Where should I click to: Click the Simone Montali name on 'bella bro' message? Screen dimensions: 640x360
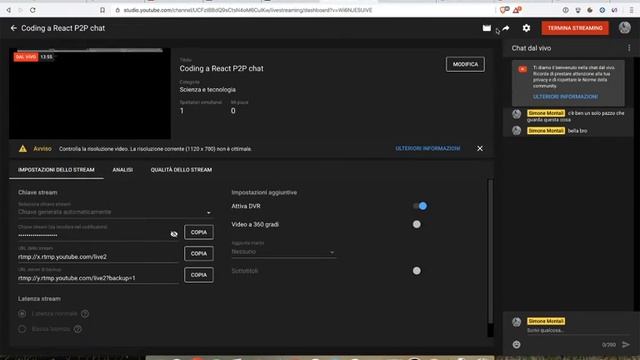point(546,131)
